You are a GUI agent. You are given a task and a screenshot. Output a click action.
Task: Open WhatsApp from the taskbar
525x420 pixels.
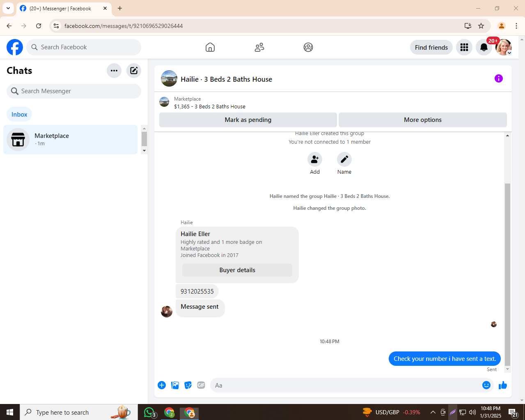[150, 412]
